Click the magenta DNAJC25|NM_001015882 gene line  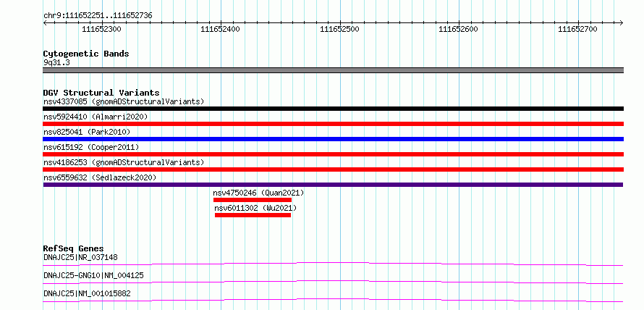[x=333, y=300]
